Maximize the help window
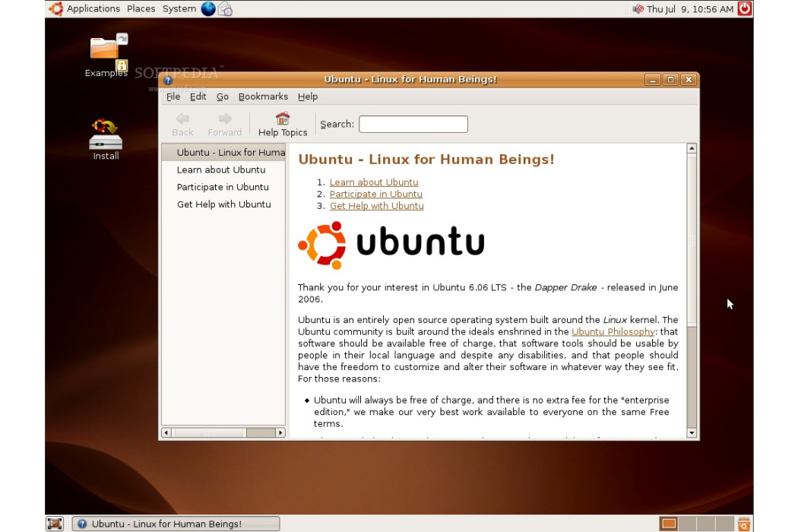 [670, 80]
